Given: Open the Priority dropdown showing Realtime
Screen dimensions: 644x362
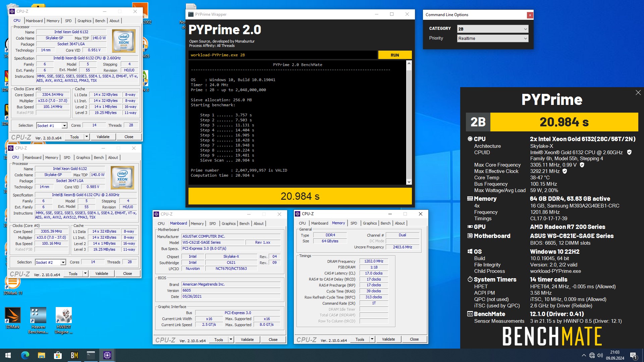Looking at the screenshot, I should 493,38.
